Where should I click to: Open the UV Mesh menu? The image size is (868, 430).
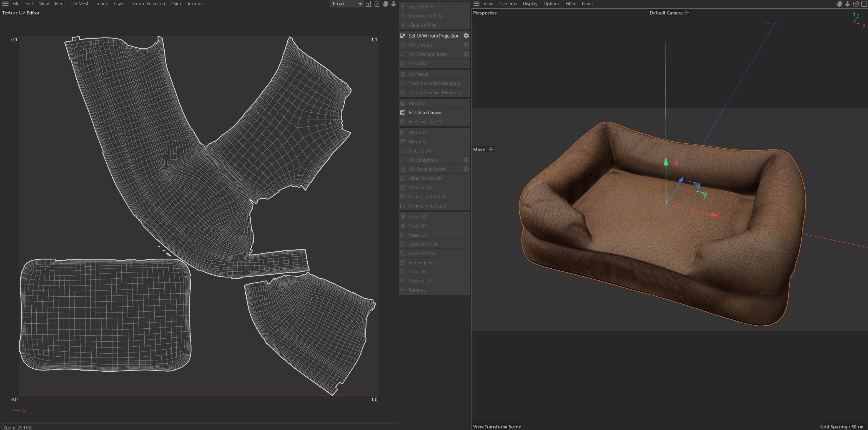click(80, 4)
